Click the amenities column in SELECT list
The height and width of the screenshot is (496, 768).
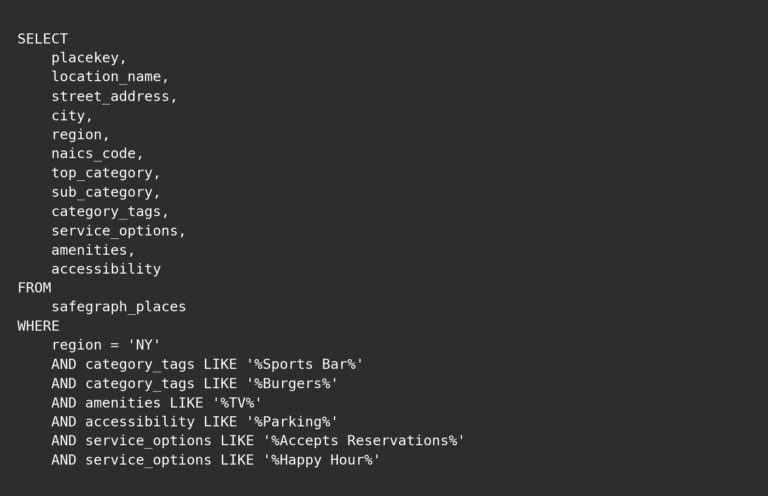point(89,250)
